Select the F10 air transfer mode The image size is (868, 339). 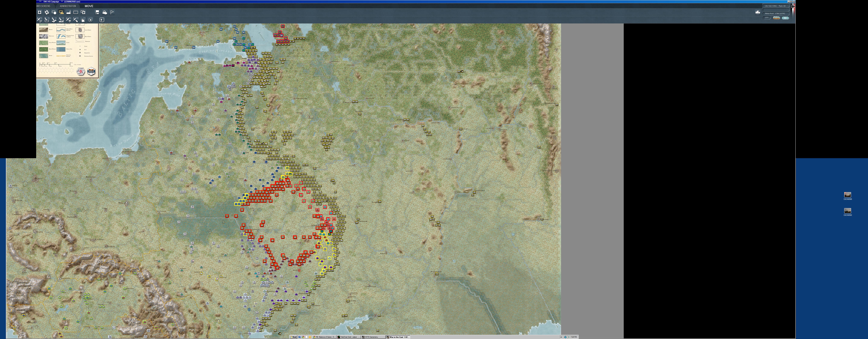pos(75,20)
